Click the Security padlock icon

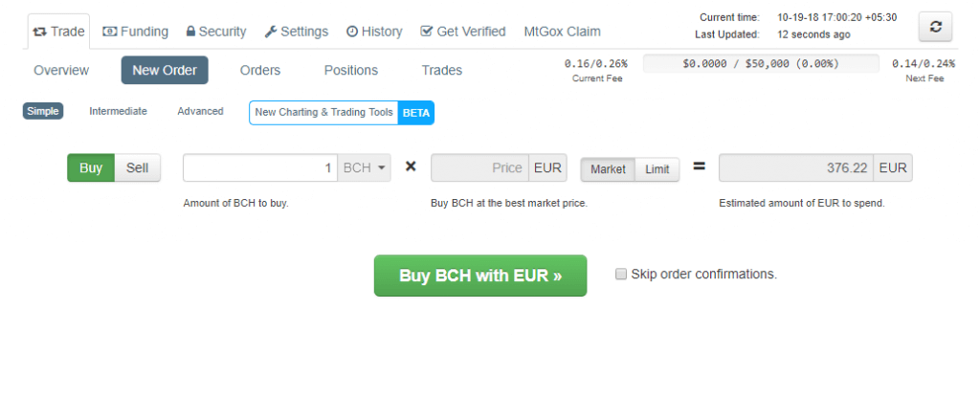tap(190, 32)
